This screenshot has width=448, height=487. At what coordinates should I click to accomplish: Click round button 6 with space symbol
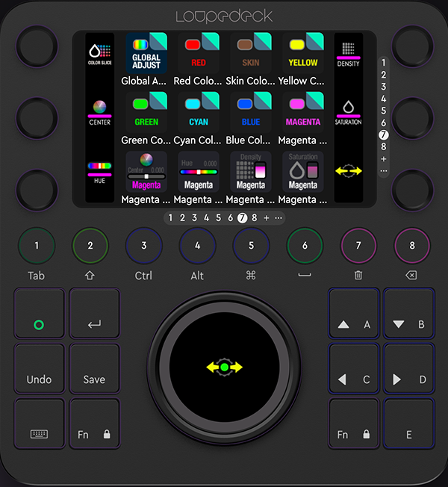click(x=305, y=245)
